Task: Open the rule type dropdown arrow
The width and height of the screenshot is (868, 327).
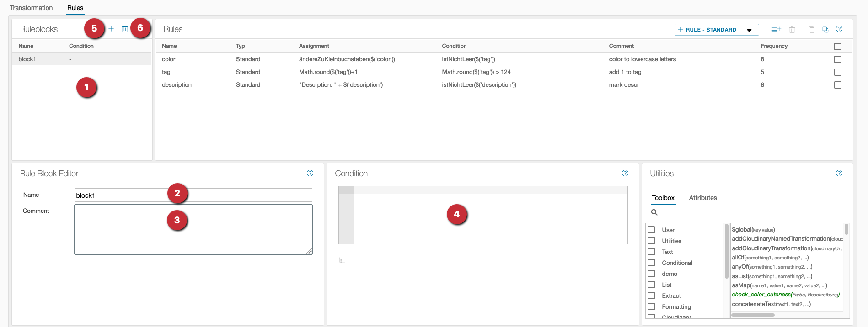Action: [x=749, y=30]
